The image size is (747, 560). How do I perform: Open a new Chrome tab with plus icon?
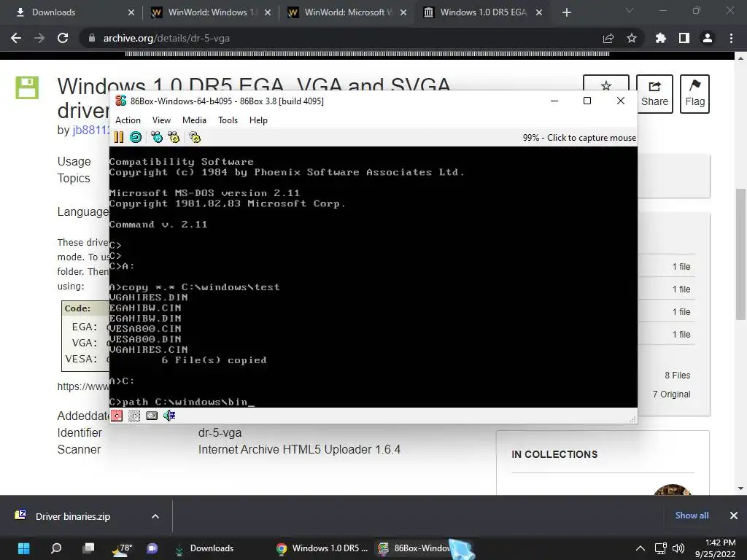point(566,12)
